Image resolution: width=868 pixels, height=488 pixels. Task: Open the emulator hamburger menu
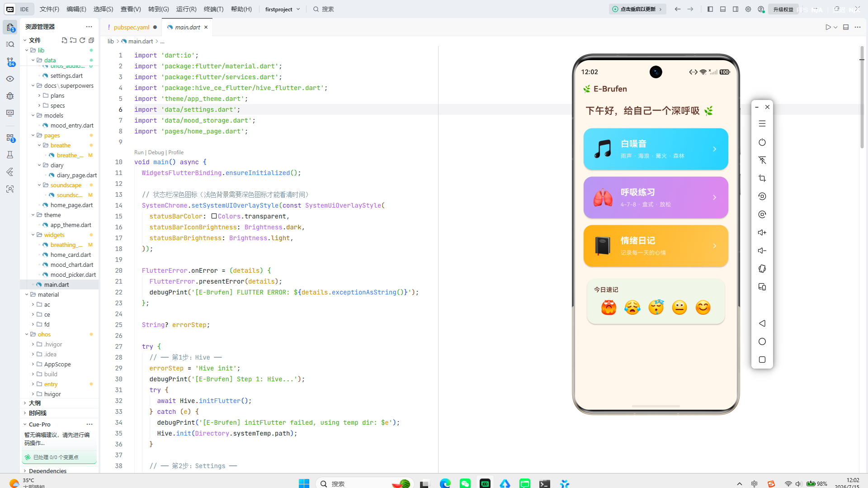762,123
